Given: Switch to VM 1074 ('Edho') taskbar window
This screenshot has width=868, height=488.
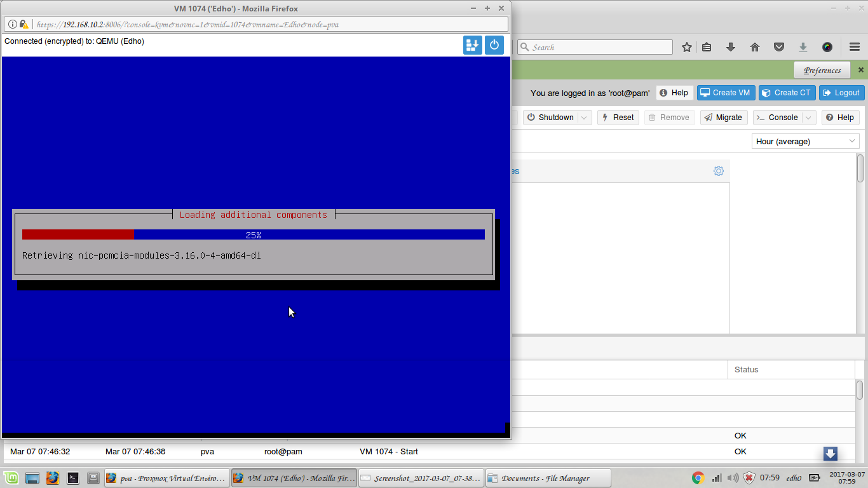Looking at the screenshot, I should [x=294, y=478].
